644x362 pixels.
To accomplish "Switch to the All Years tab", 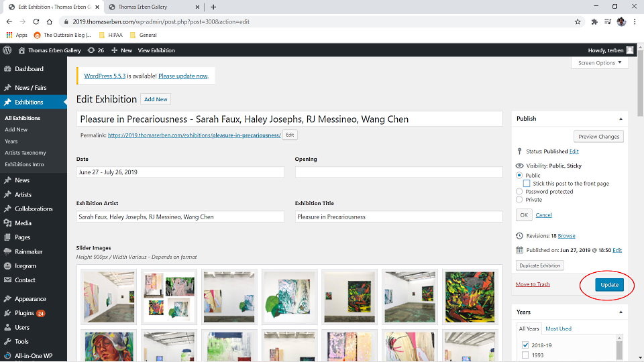I will [x=529, y=328].
